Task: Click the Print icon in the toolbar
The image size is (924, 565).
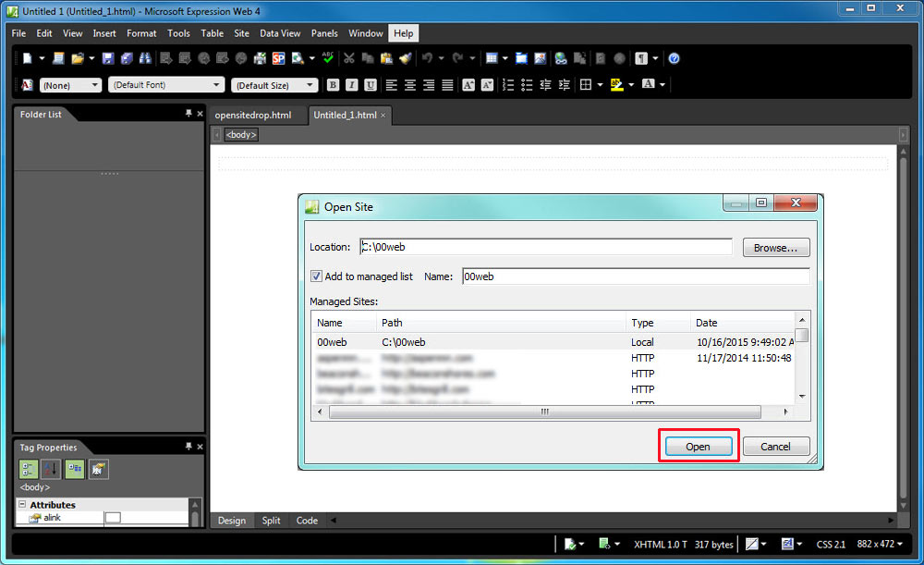Action: [x=260, y=58]
